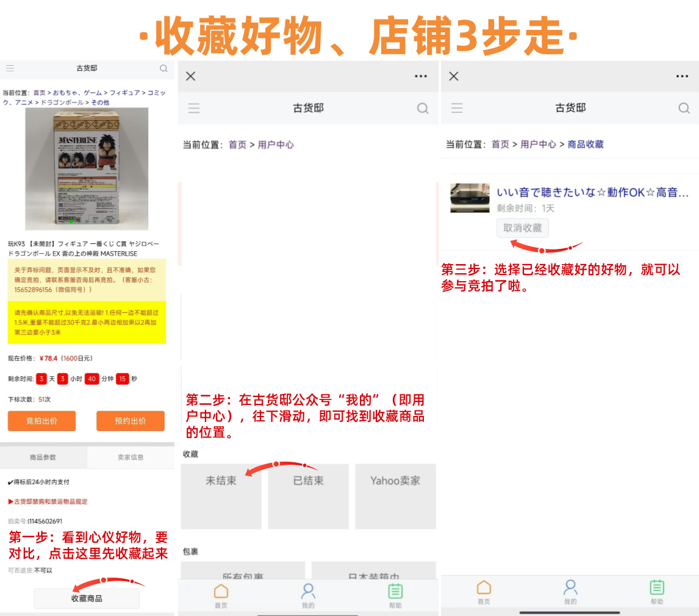Tap the search icon on the 商品收藏 page
699x616 pixels.
[683, 107]
